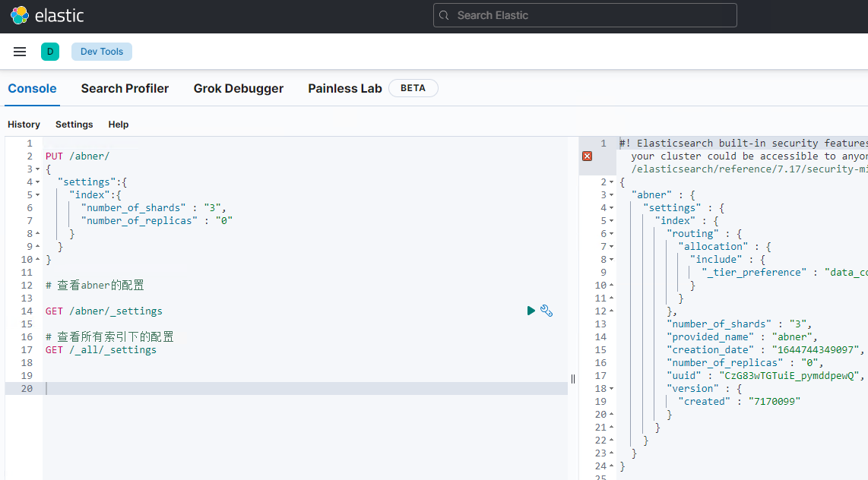This screenshot has width=868, height=480.
Task: Switch to the Search Profiler tab
Action: pyautogui.click(x=125, y=88)
